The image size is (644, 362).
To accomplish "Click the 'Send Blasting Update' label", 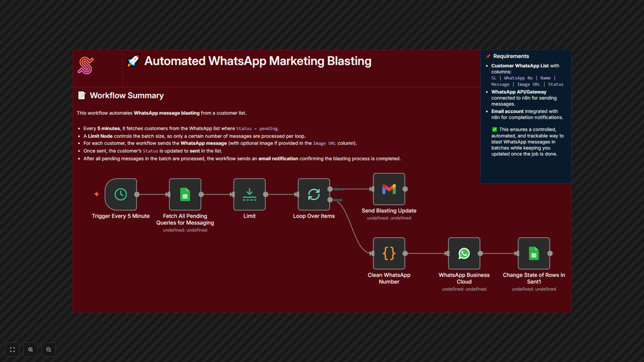I will (x=389, y=211).
